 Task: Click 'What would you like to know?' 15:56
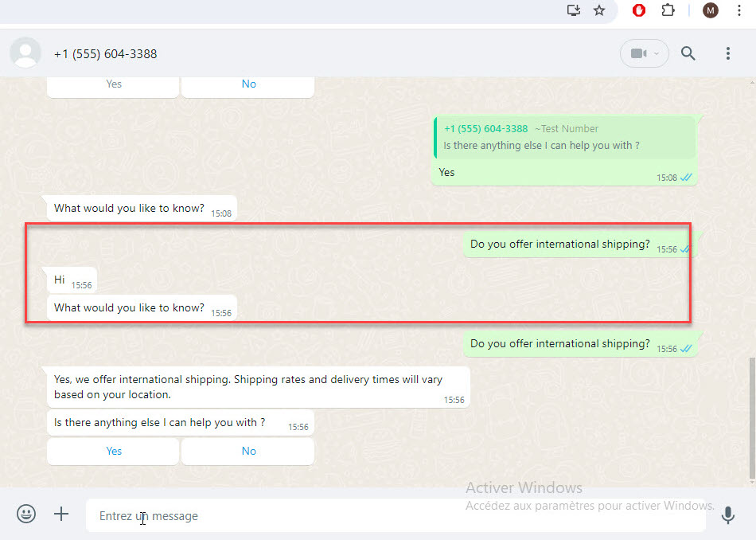[142, 308]
